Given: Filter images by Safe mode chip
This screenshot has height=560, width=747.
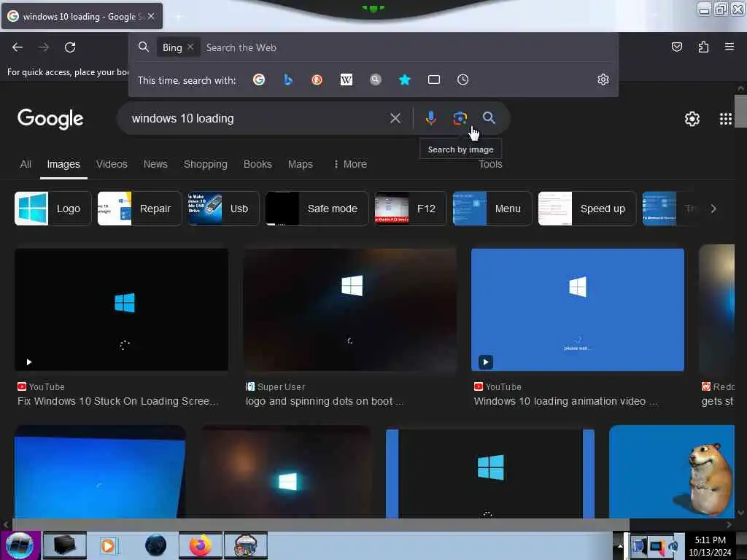Looking at the screenshot, I should pyautogui.click(x=317, y=209).
